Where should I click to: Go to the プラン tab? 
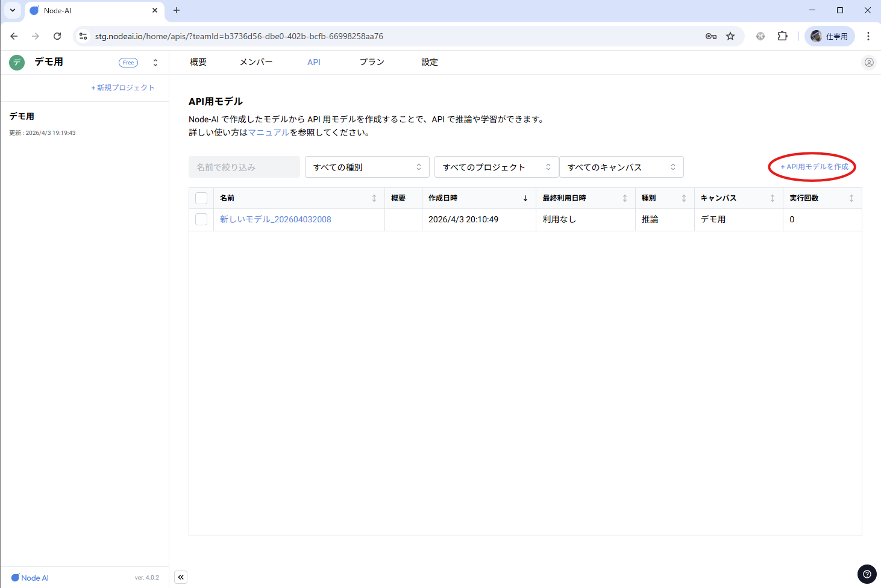(x=372, y=62)
